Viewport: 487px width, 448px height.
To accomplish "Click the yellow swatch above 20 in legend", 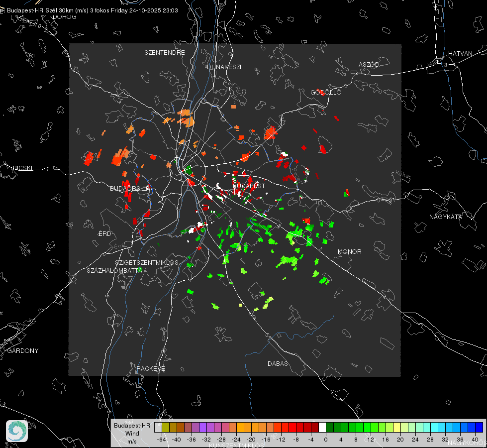I will (397, 428).
